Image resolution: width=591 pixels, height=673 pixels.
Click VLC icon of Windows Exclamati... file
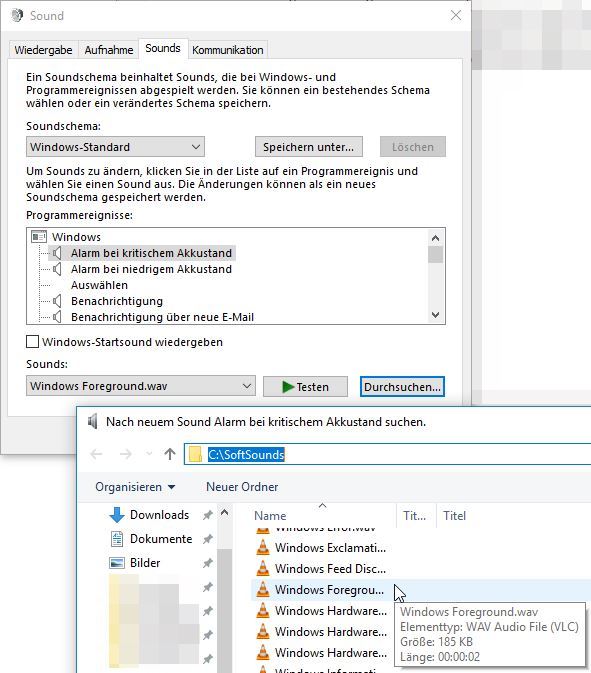point(263,547)
